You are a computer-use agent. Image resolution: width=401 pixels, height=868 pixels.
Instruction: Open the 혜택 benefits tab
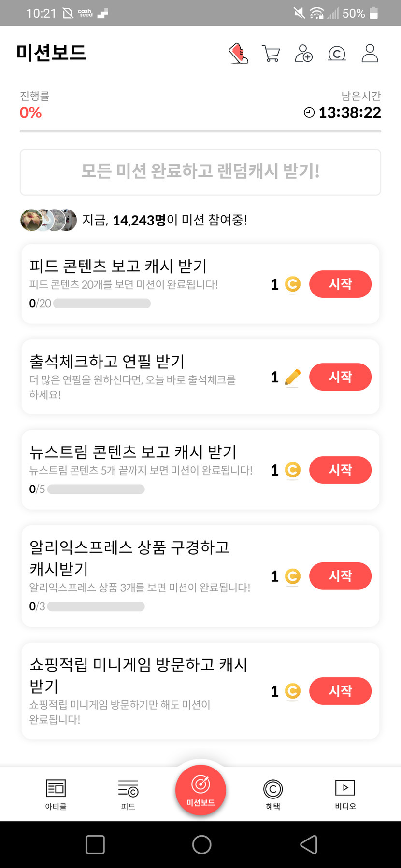coord(273,794)
